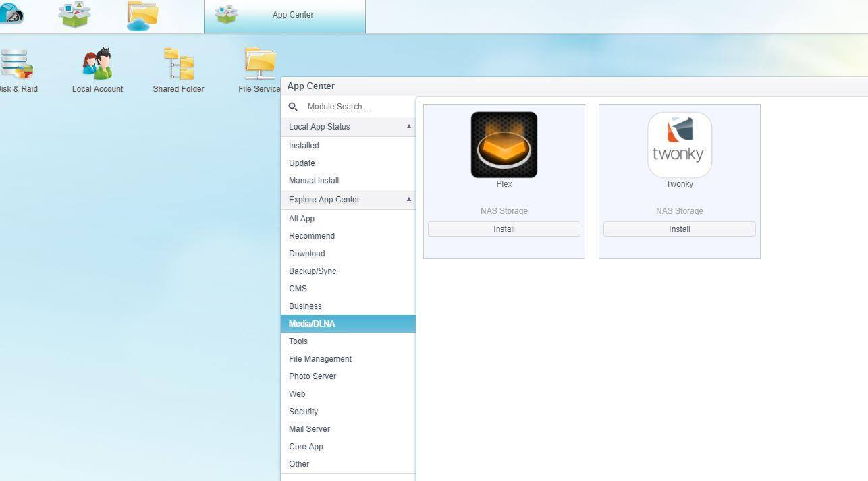Open the Photo Server category
Screen dimensions: 868x481
pyautogui.click(x=313, y=376)
